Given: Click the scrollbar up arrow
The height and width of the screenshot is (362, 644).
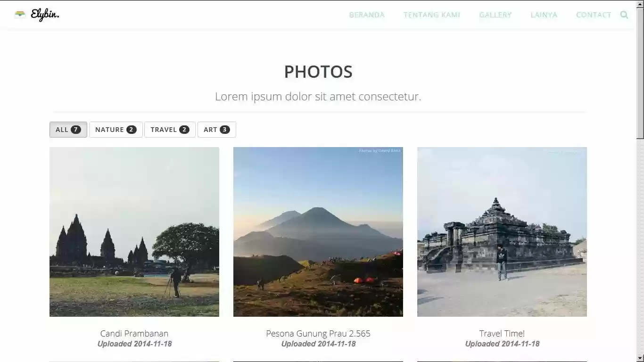Looking at the screenshot, I should [640, 4].
